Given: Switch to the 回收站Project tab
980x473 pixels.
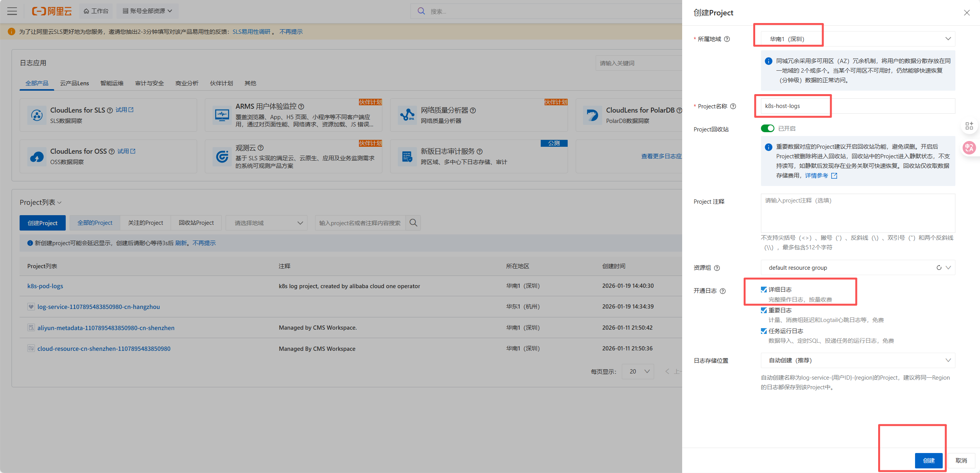Looking at the screenshot, I should coord(196,223).
